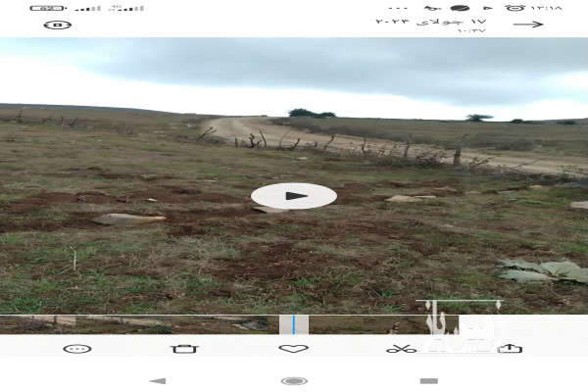Tap the status bar clock showing ۱۳:۱۸
Viewport: 588px width, 392px height.
(x=547, y=8)
